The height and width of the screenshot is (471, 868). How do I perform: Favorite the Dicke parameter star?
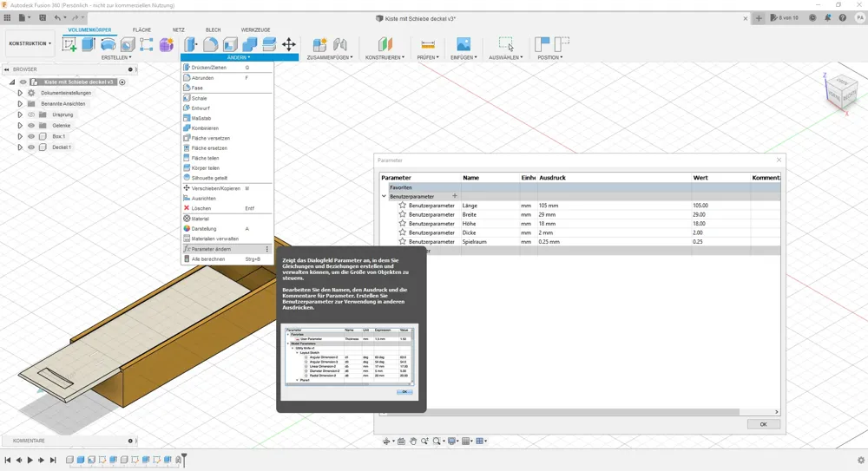(x=403, y=232)
